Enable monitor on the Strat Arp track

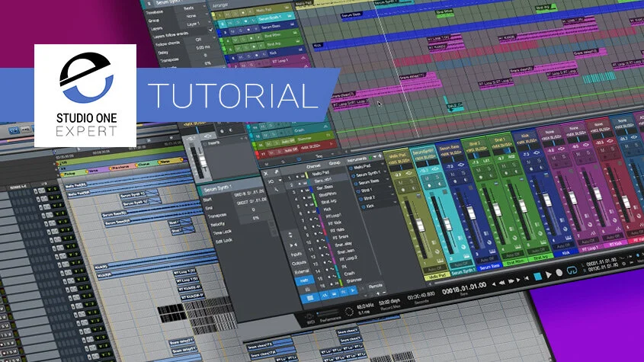260,46
